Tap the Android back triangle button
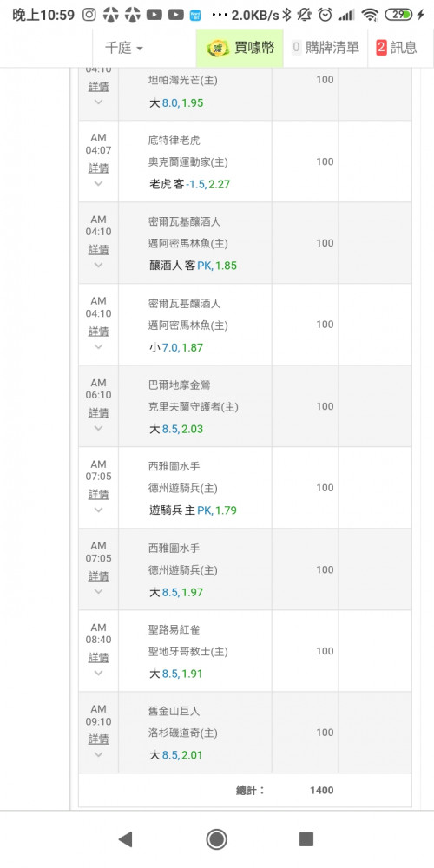 click(125, 839)
